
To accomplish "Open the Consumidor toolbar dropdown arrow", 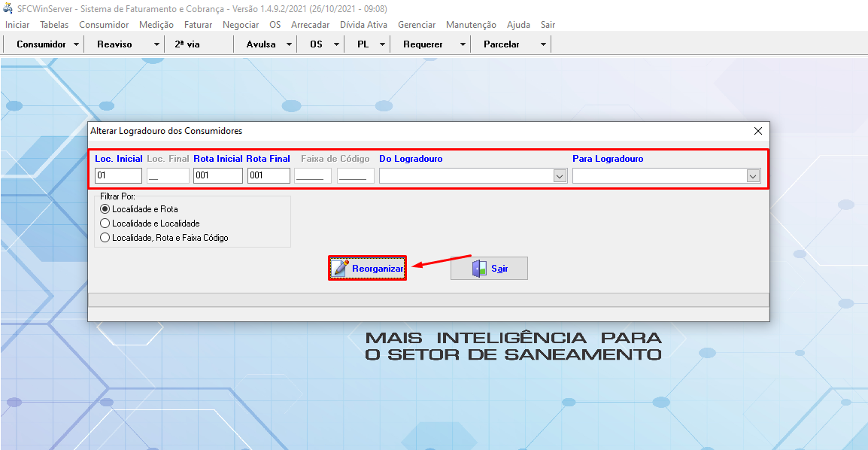I will pyautogui.click(x=77, y=44).
